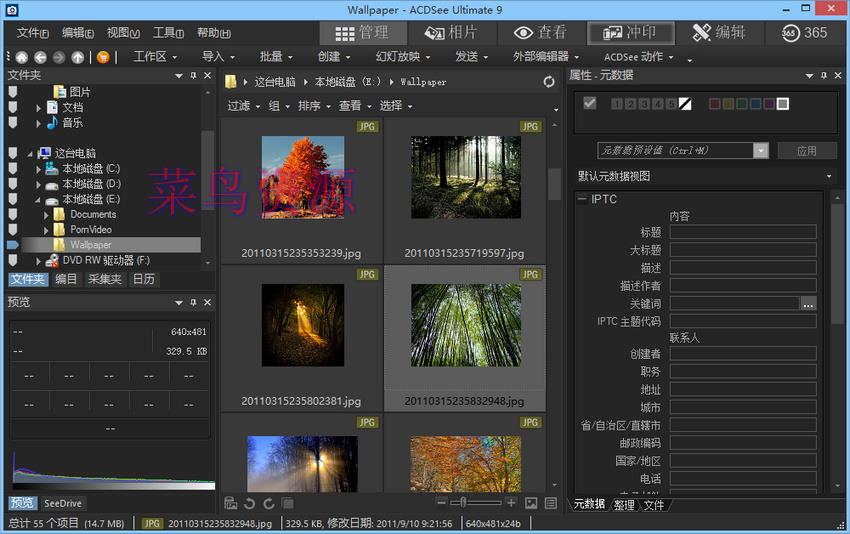Expand the 本地磁盘 (C:) tree node

(x=38, y=169)
